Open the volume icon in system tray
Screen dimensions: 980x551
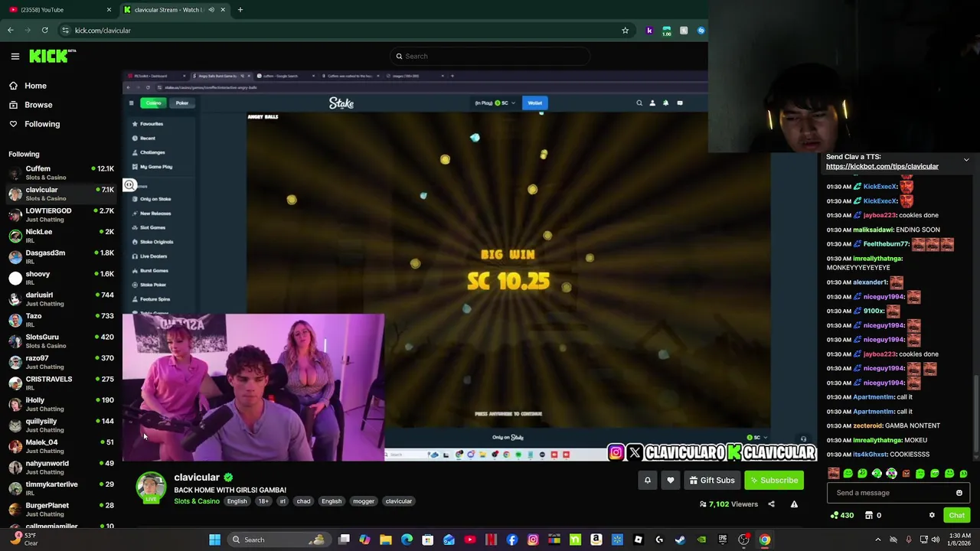[936, 540]
